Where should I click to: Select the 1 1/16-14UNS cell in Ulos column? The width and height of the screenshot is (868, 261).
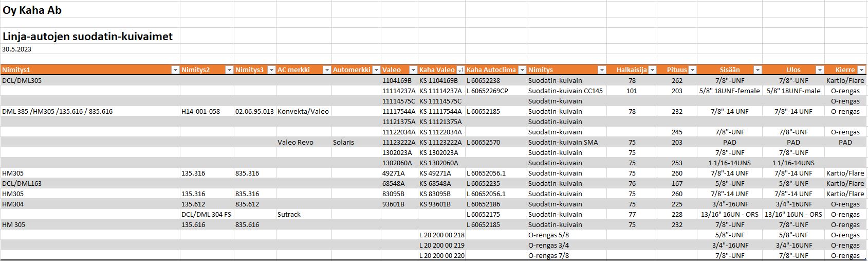coord(793,163)
